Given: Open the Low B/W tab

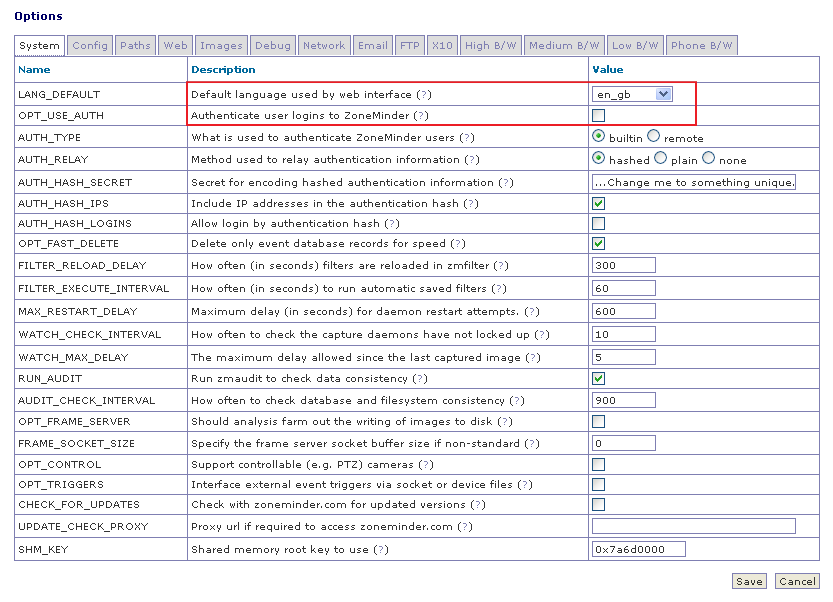Looking at the screenshot, I should click(x=635, y=46).
